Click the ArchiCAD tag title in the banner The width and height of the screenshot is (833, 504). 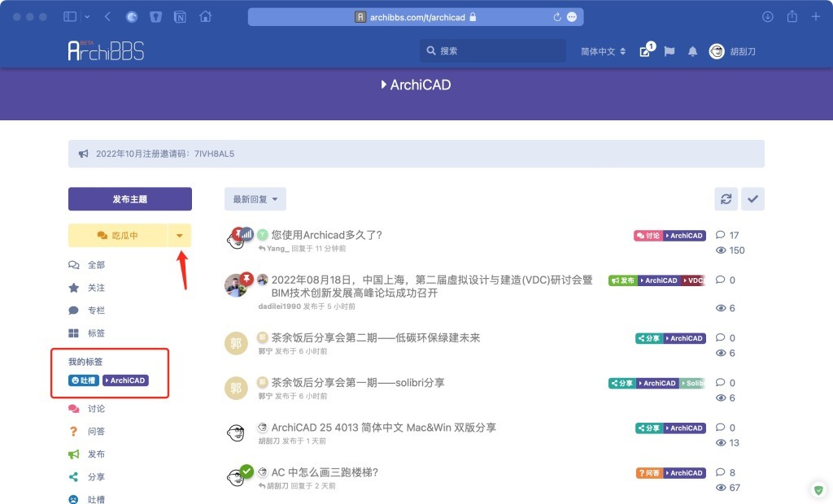tap(416, 85)
